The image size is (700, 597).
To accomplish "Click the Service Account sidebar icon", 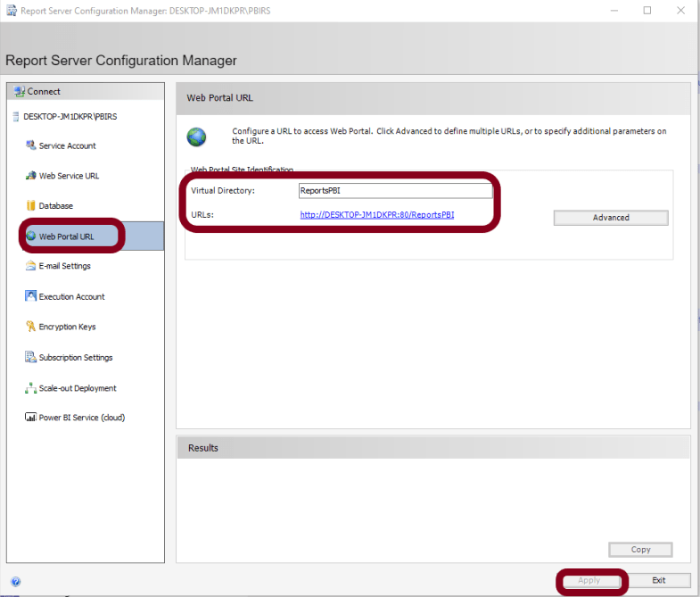I will [31, 145].
